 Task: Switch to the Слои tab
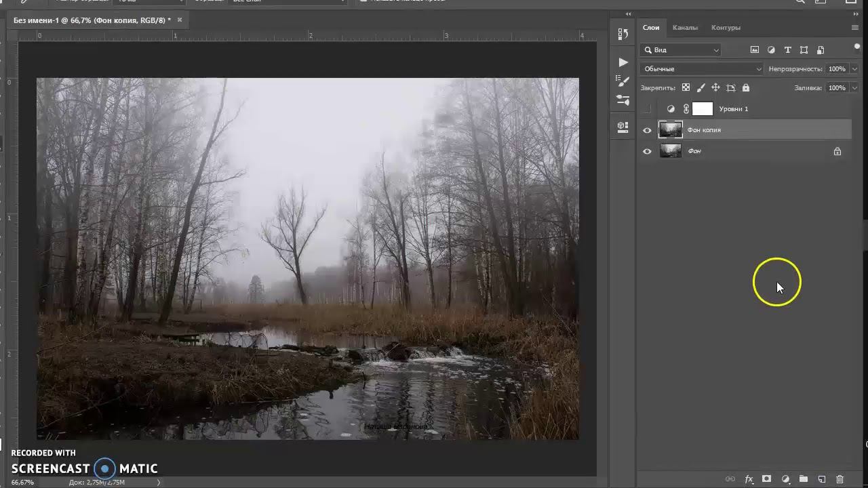point(651,28)
